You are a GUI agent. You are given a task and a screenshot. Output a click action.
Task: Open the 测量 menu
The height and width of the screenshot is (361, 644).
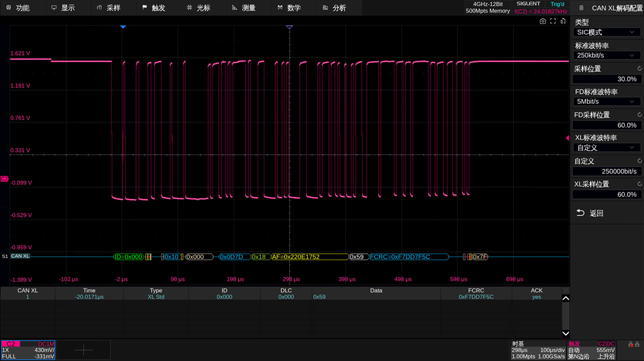pos(244,8)
